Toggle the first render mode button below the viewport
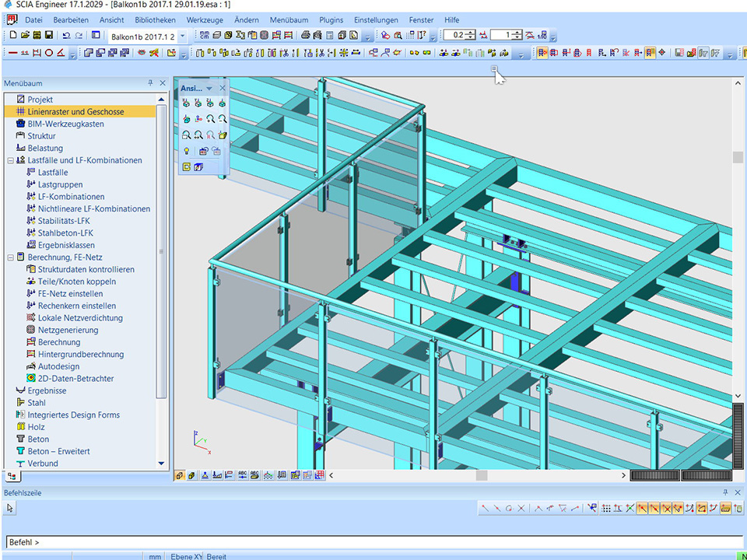 [181, 475]
